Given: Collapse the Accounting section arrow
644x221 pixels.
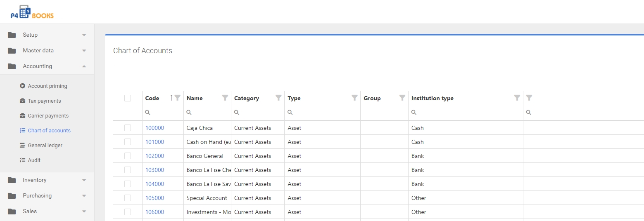Looking at the screenshot, I should (84, 66).
